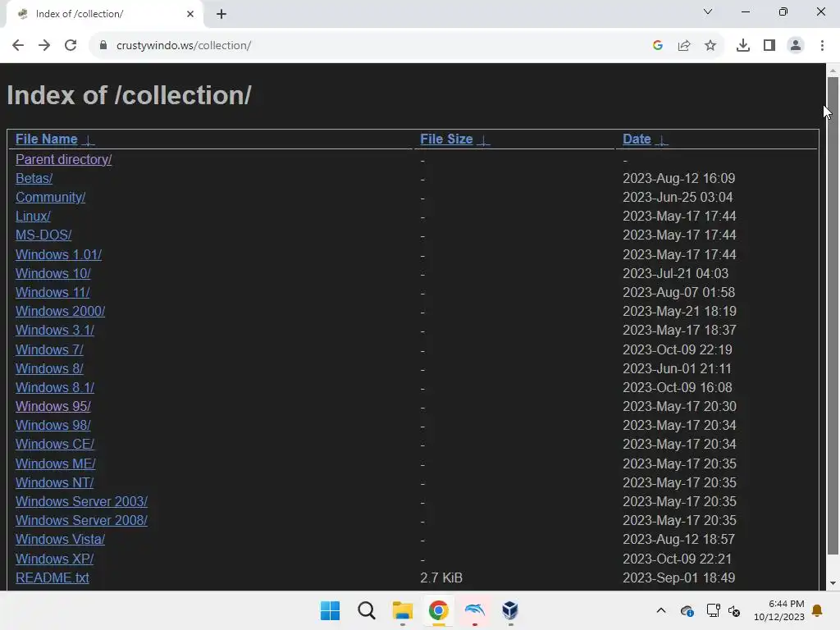The width and height of the screenshot is (840, 630).
Task: Open the Windows 1.01 folder
Action: click(58, 254)
